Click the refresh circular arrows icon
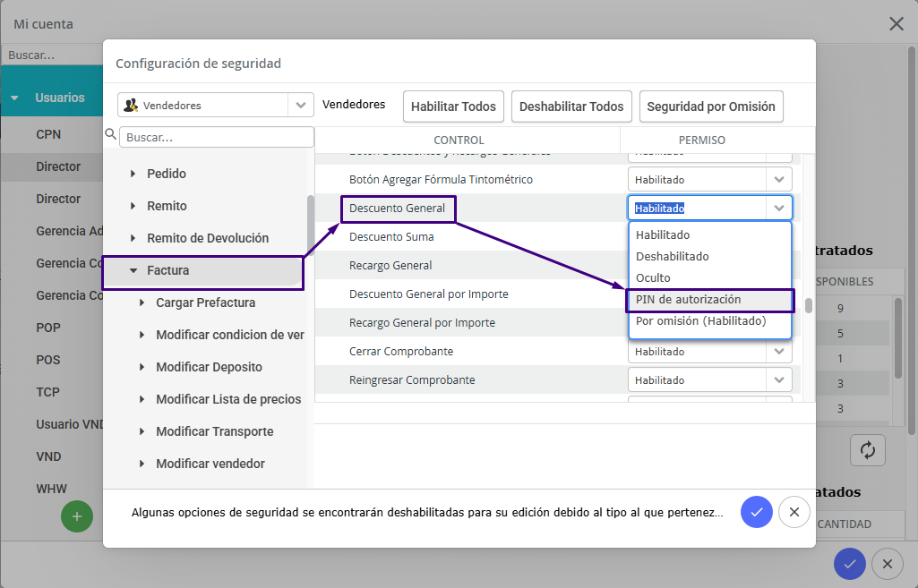The image size is (918, 588). point(867,450)
